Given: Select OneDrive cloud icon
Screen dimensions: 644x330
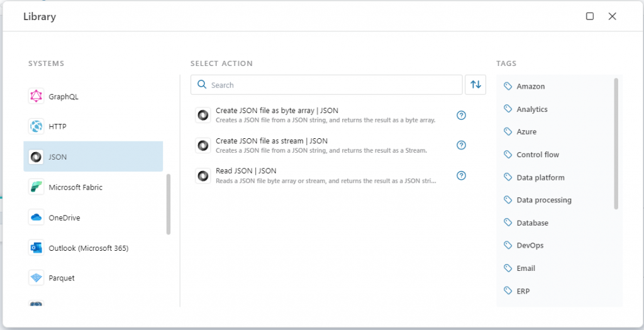Looking at the screenshot, I should (36, 217).
